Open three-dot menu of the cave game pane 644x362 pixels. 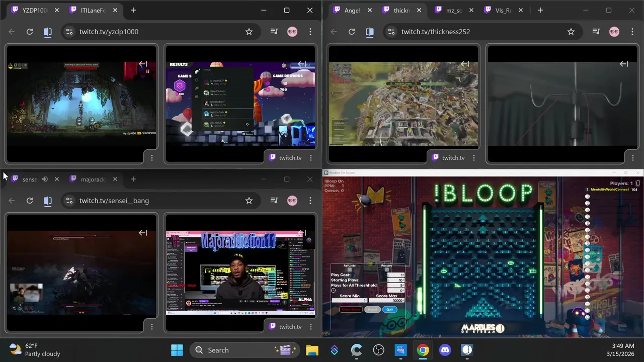point(152,158)
